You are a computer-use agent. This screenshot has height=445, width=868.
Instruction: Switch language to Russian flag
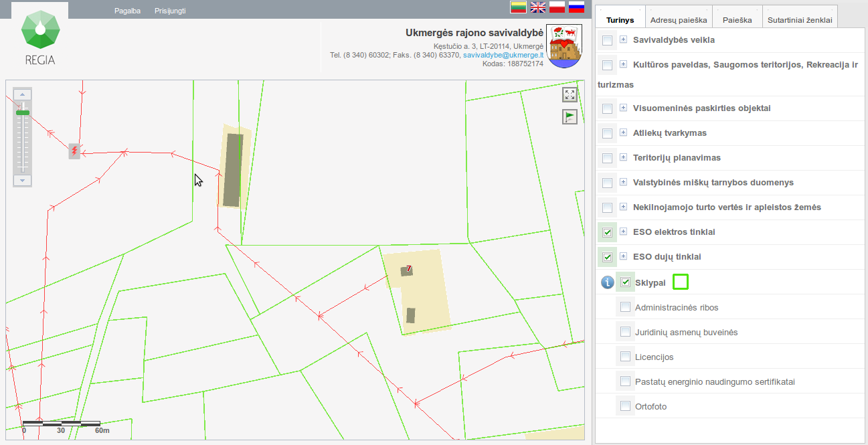tap(577, 7)
